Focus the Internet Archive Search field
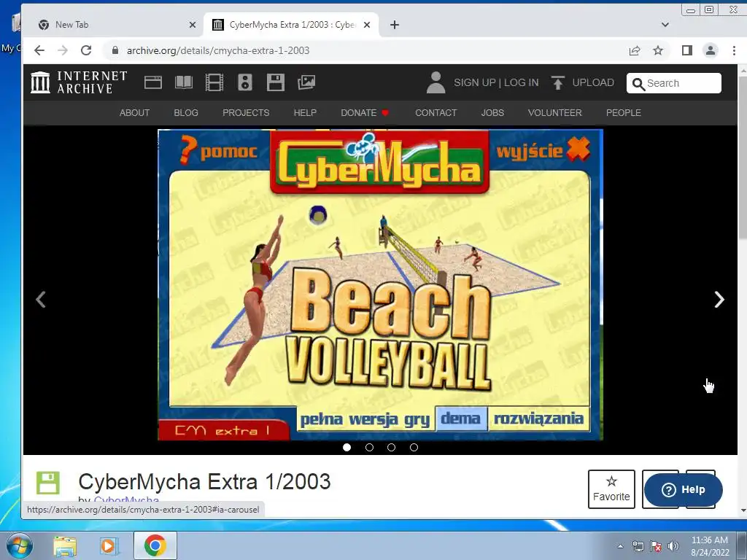This screenshot has height=560, width=747. tap(673, 83)
